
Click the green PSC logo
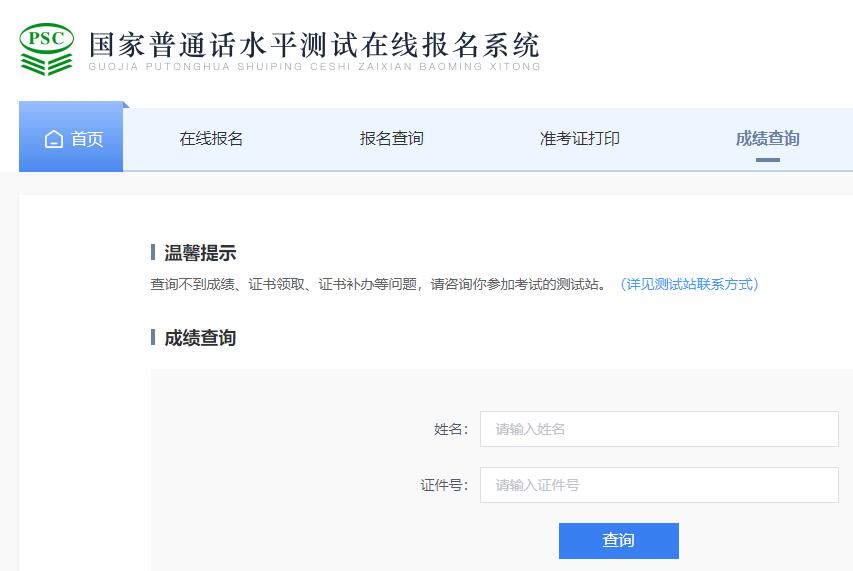pyautogui.click(x=46, y=49)
